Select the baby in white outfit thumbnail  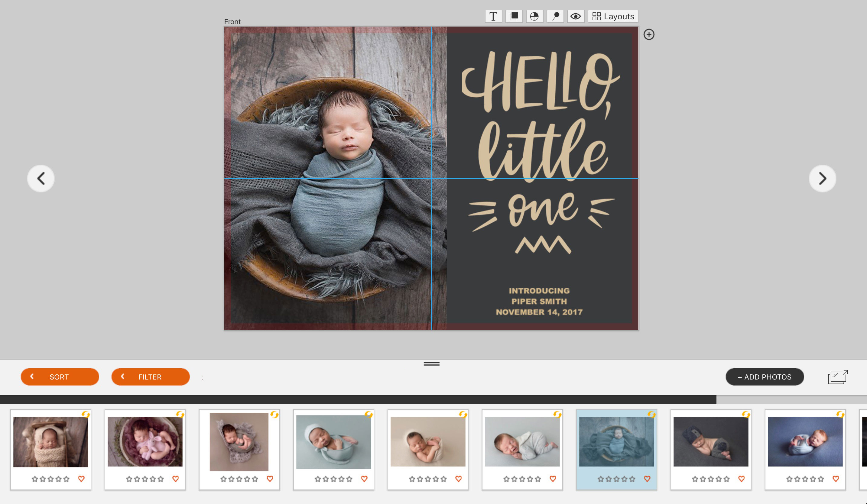(x=522, y=442)
